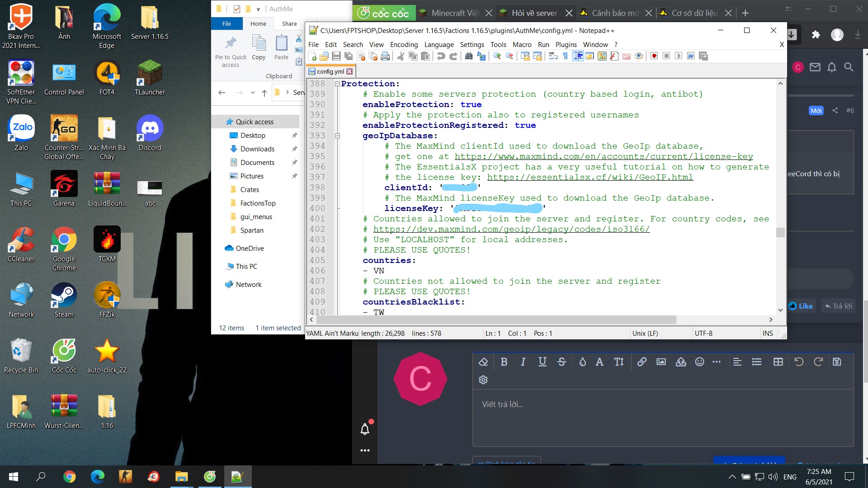Toggle Word Wrap icon in Notepad++ toolbar
Screen dimensions: 868x488
(553, 56)
